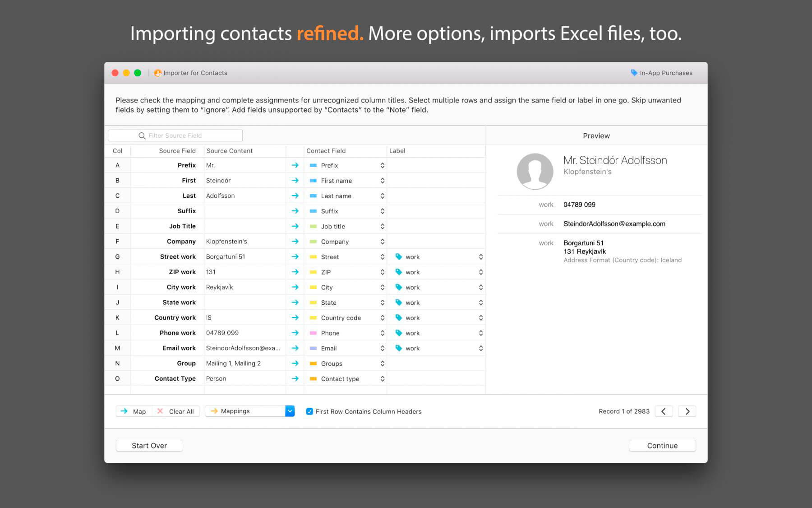Click the Continue button

pos(662,445)
